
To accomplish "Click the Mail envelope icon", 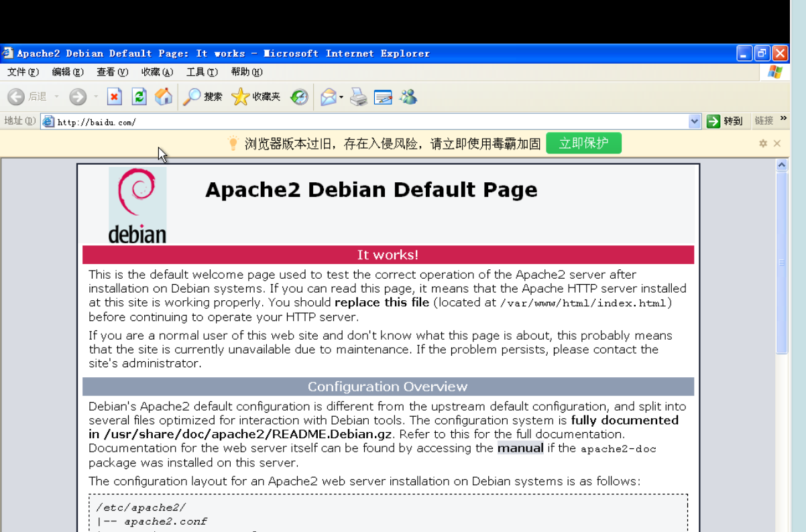I will [x=328, y=97].
